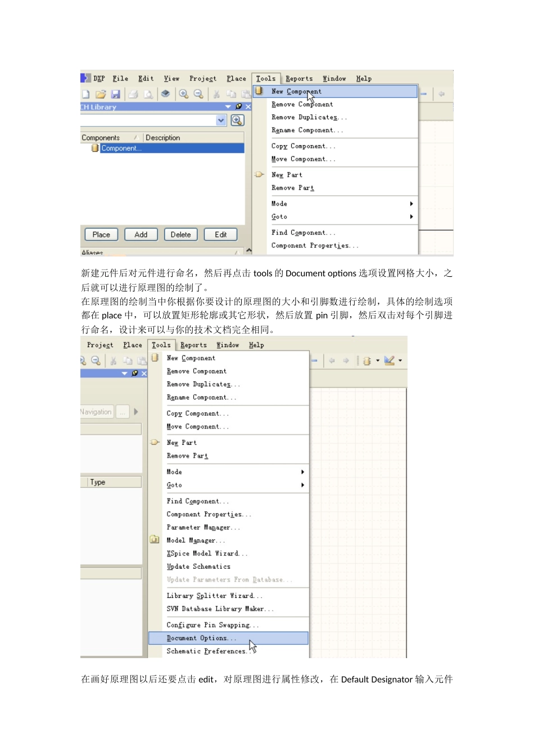Click the forward arrow icon in second screenshot toolbar
This screenshot has width=534, height=756.
[346, 361]
